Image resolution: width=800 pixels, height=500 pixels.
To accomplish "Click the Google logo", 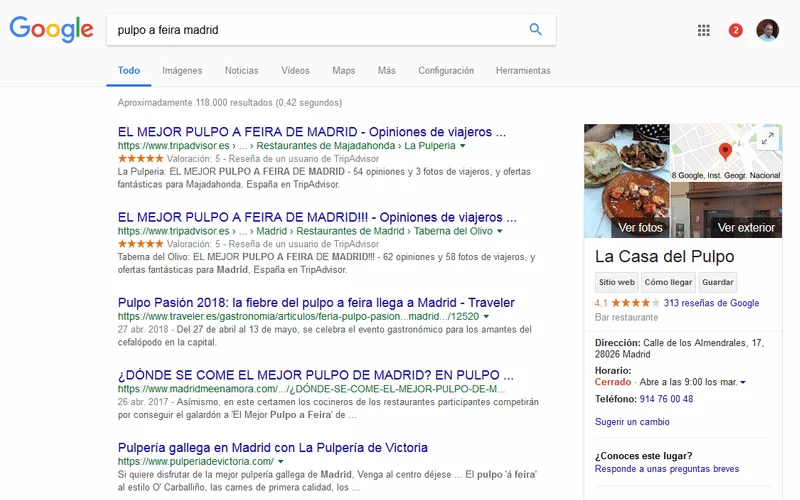I will click(x=52, y=29).
